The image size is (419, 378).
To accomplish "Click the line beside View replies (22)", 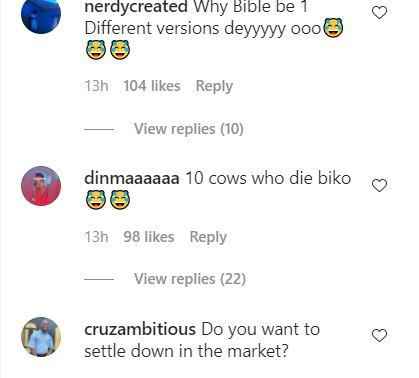I will coord(99,279).
